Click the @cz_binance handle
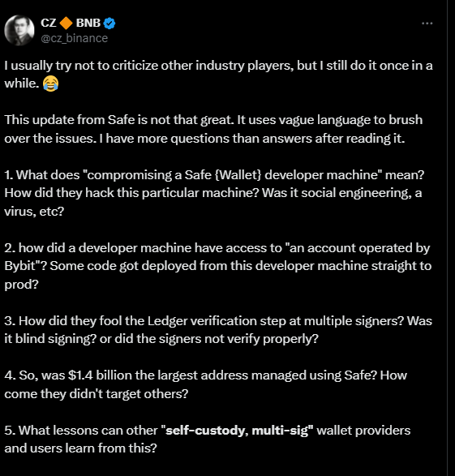 (74, 38)
